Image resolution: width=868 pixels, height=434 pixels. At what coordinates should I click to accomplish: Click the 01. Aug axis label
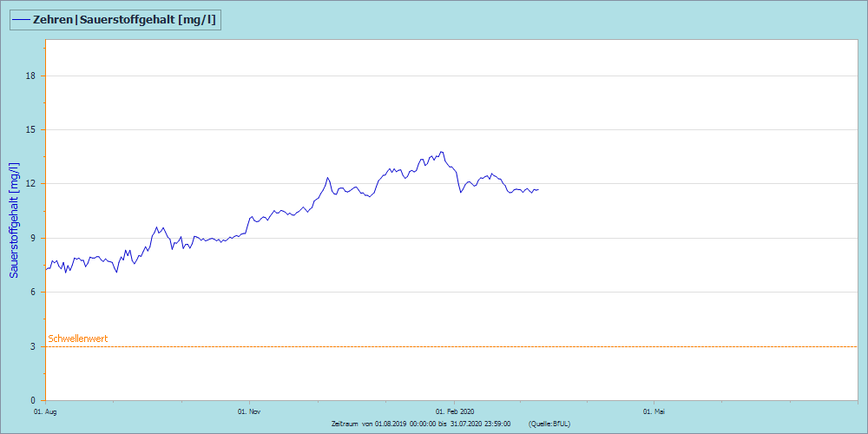click(x=45, y=411)
